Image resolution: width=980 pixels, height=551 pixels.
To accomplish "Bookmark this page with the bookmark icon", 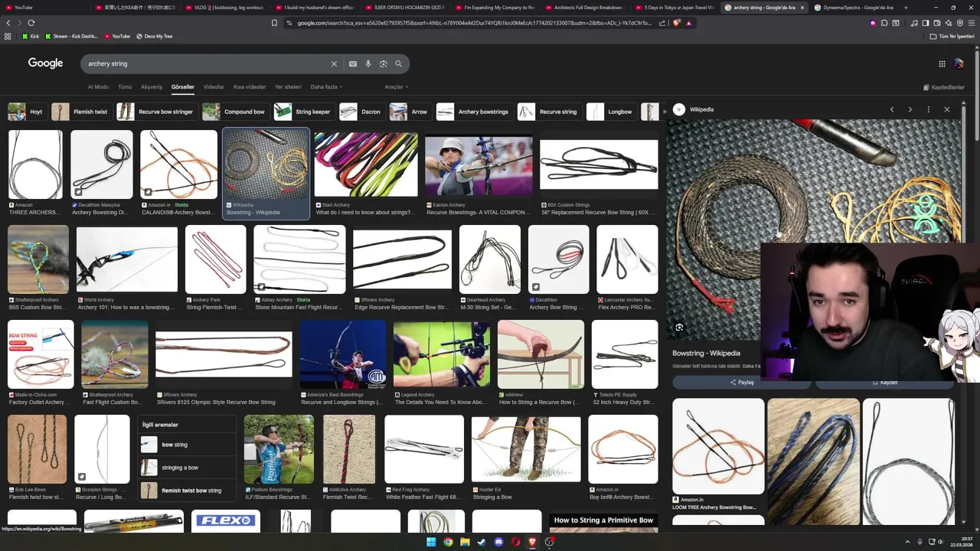I will pyautogui.click(x=274, y=23).
